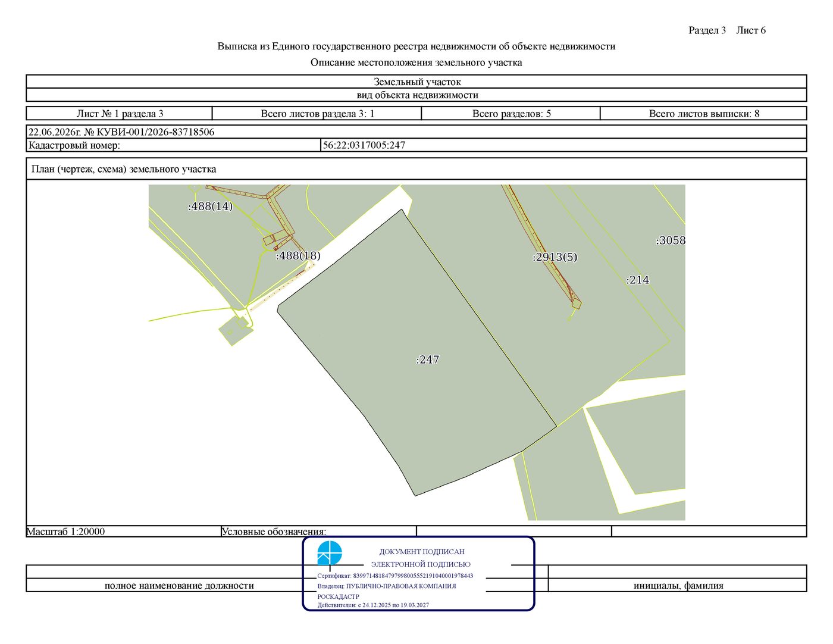The image size is (833, 644).
Task: Click the "ДОКУМЕНТ ПОДПИСАН" stamp line
Action: click(422, 552)
